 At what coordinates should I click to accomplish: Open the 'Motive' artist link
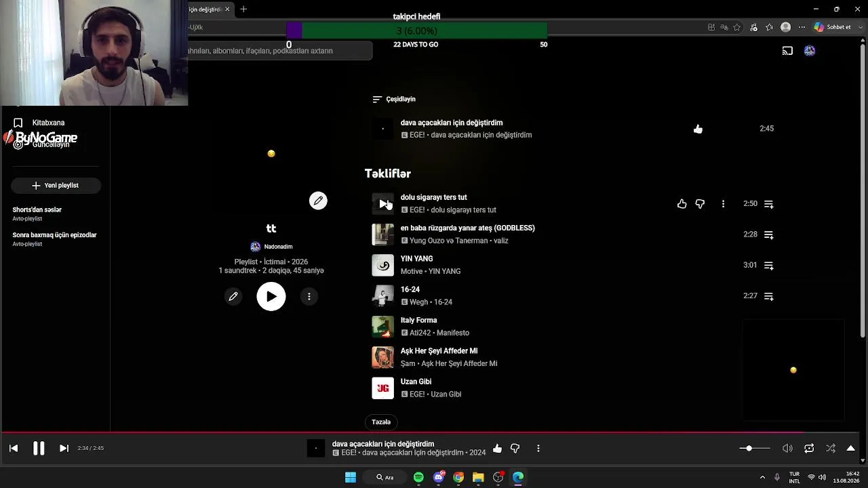point(412,271)
